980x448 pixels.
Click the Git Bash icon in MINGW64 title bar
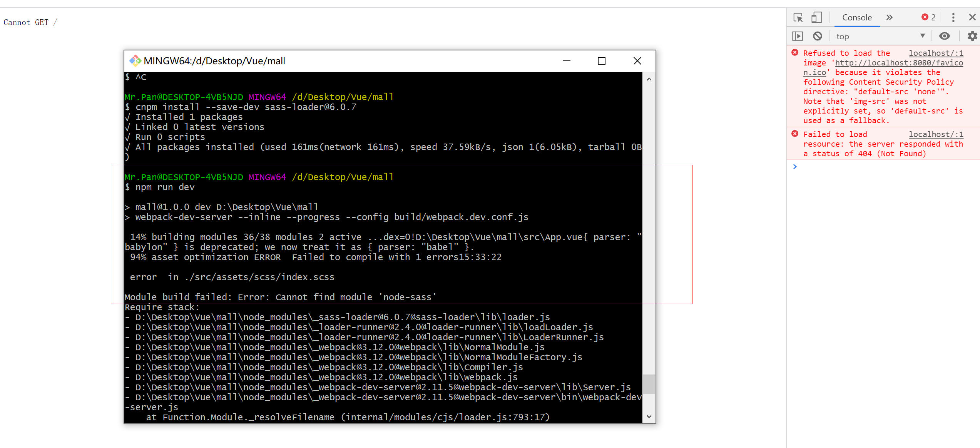coord(135,61)
